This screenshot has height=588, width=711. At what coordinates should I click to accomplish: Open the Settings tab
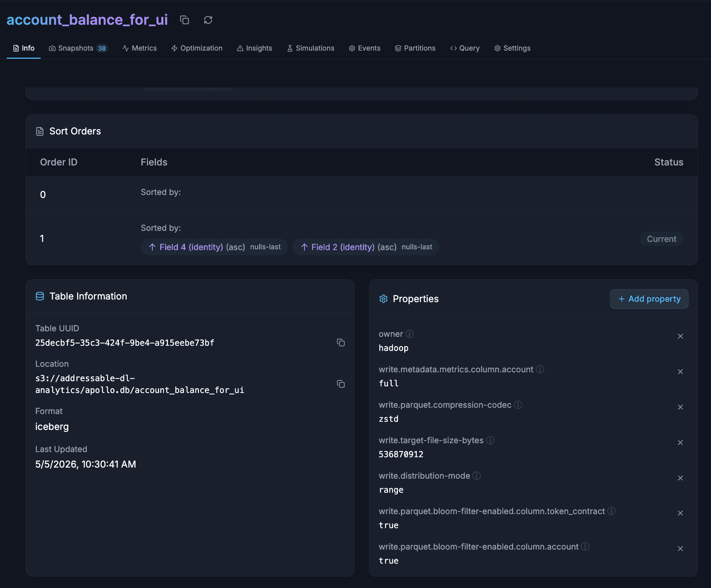click(512, 48)
